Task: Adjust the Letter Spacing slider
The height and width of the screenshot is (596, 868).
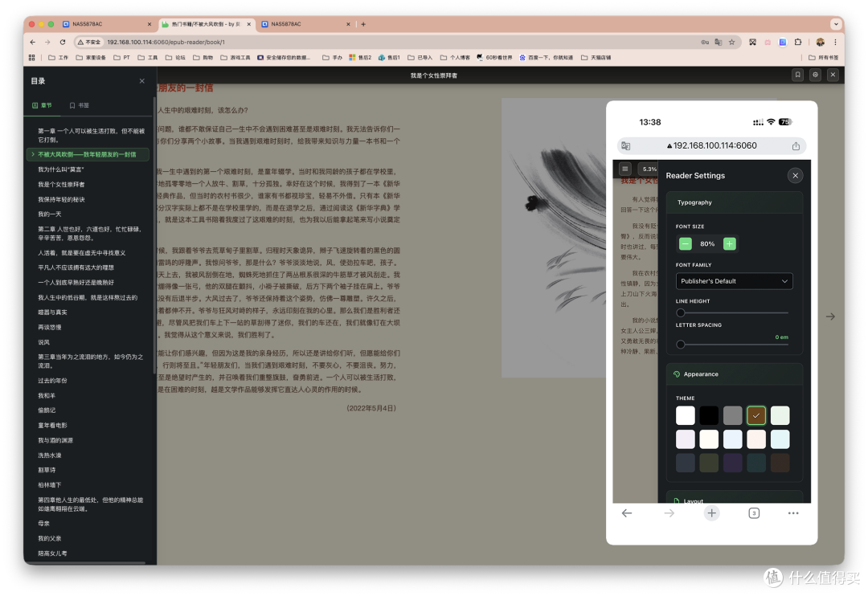Action: click(734, 345)
